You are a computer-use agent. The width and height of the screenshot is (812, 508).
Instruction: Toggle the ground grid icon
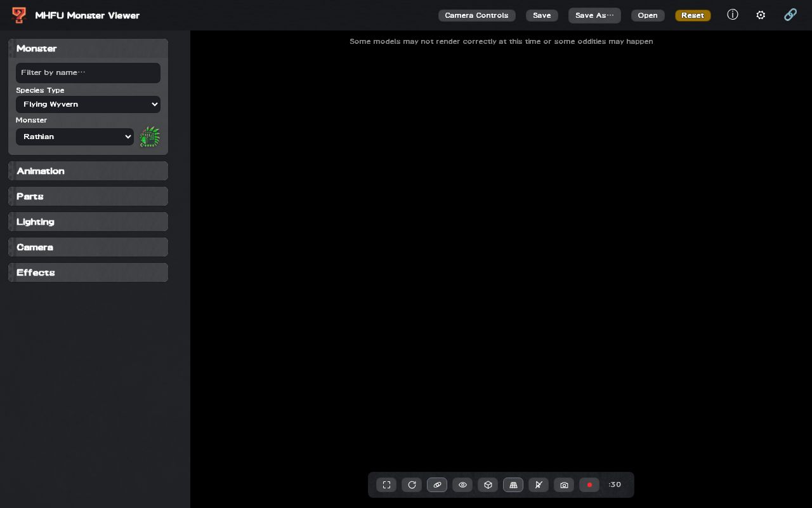[x=513, y=485]
